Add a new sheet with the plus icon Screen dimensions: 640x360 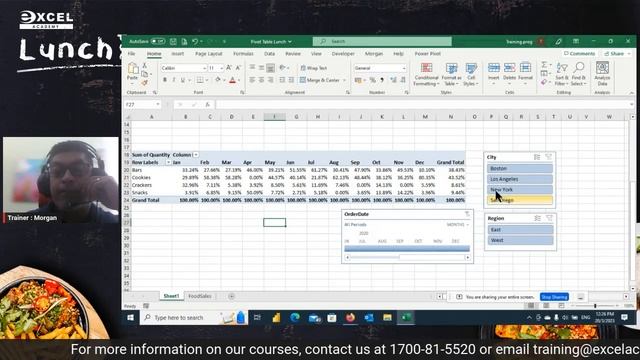(x=231, y=296)
